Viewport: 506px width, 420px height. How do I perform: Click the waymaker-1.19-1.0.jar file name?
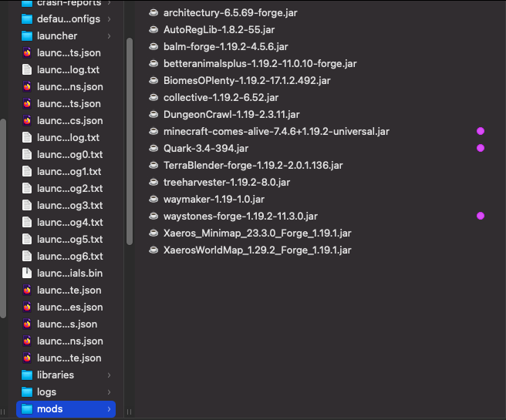[214, 199]
